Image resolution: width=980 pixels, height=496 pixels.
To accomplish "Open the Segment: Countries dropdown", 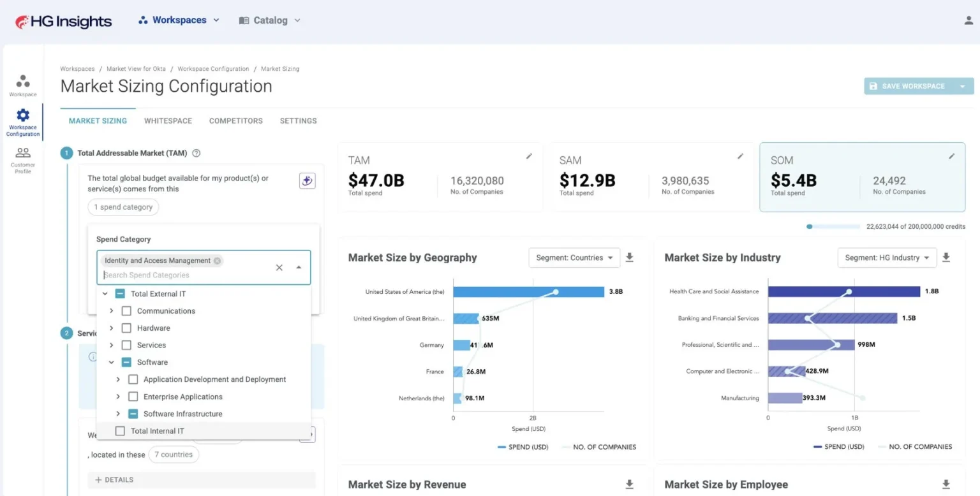I will click(x=574, y=258).
